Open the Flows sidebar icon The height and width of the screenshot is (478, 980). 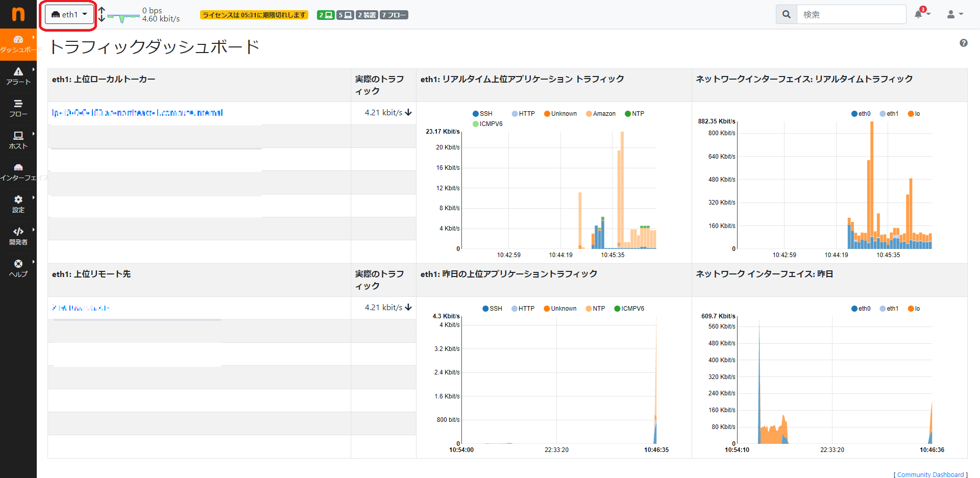pos(18,104)
